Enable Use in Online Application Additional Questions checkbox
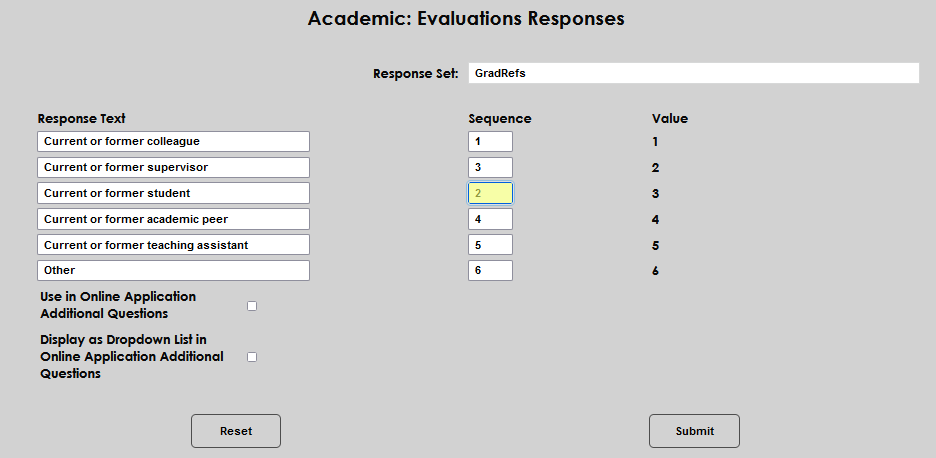The image size is (936, 458). (x=252, y=306)
